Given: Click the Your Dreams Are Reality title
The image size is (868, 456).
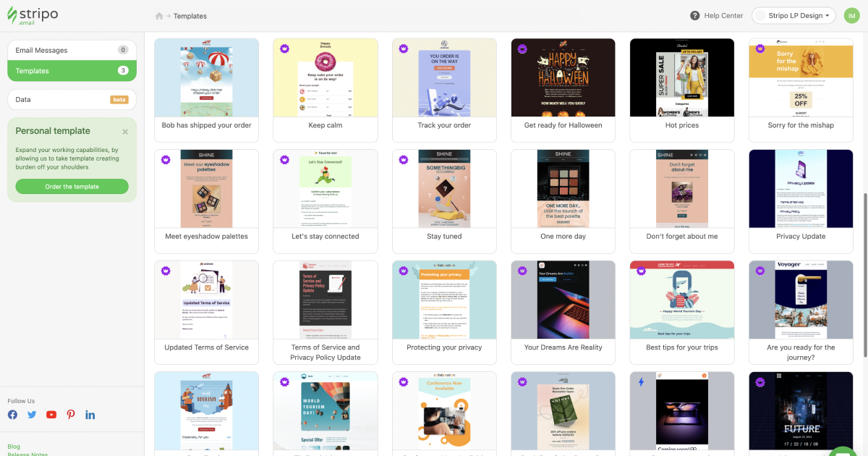Looking at the screenshot, I should [x=563, y=347].
